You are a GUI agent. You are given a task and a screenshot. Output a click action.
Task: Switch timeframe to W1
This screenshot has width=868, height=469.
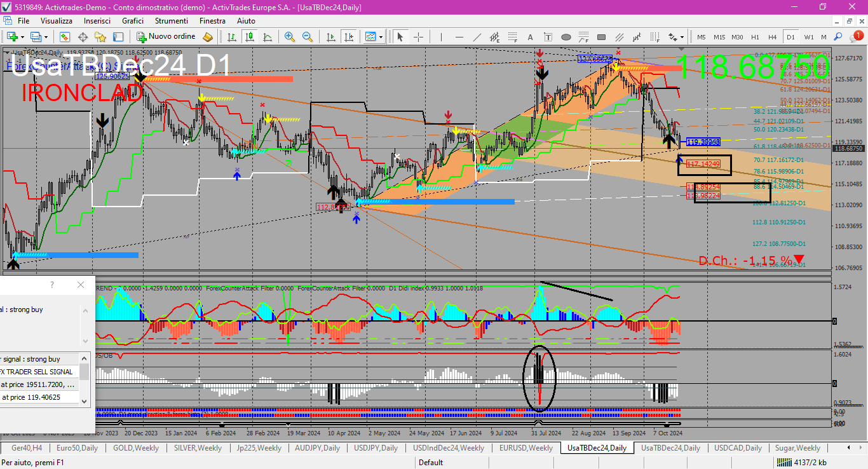coord(808,37)
